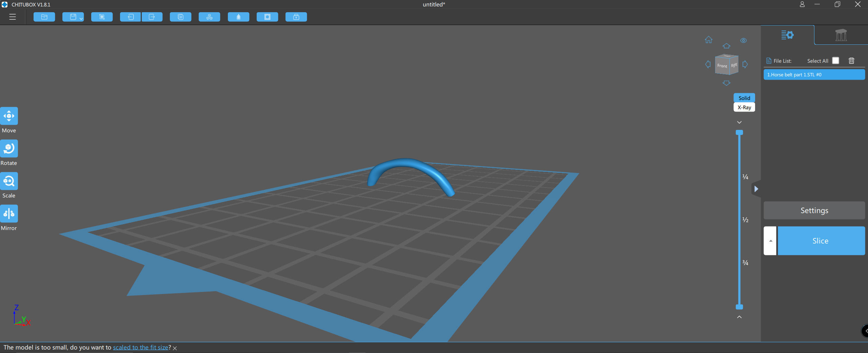This screenshot has height=353, width=868.
Task: Rotate view downward with down arrow
Action: [726, 83]
